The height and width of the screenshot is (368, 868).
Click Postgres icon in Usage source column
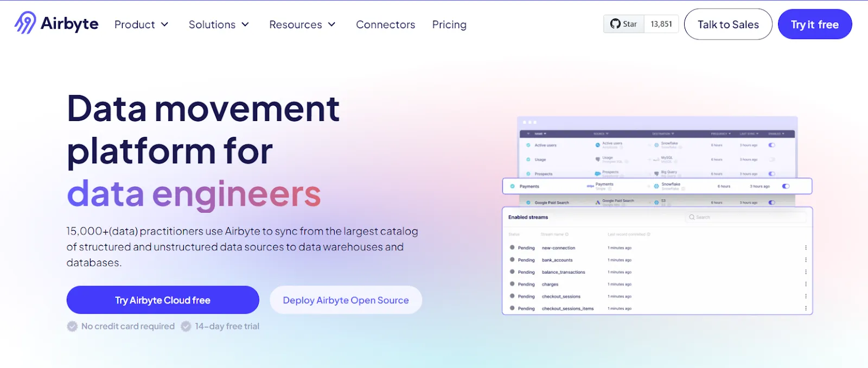pos(598,160)
